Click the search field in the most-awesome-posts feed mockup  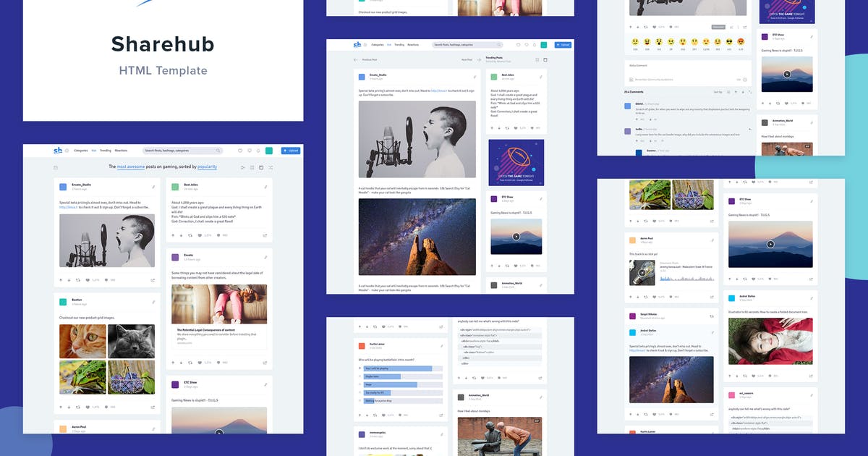(182, 151)
